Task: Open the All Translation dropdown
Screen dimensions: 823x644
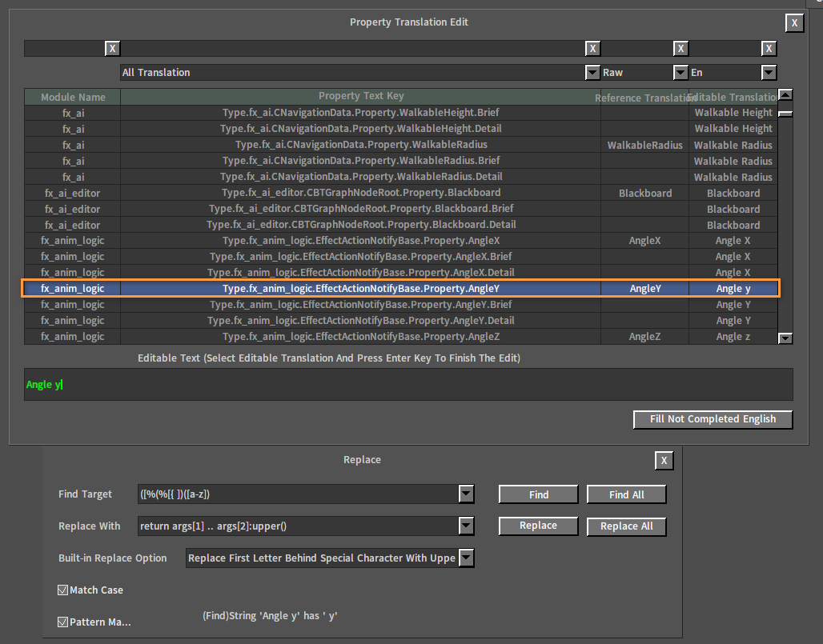Action: [592, 72]
